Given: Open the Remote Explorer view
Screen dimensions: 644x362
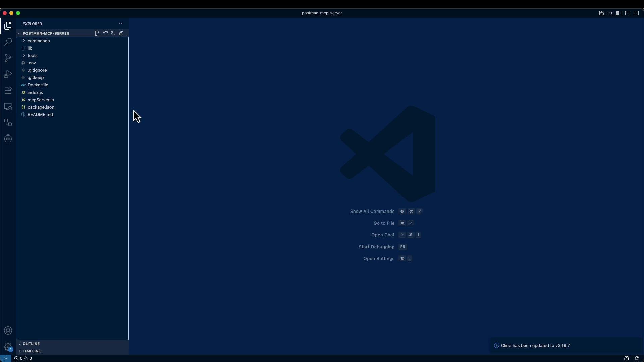Looking at the screenshot, I should click(8, 107).
